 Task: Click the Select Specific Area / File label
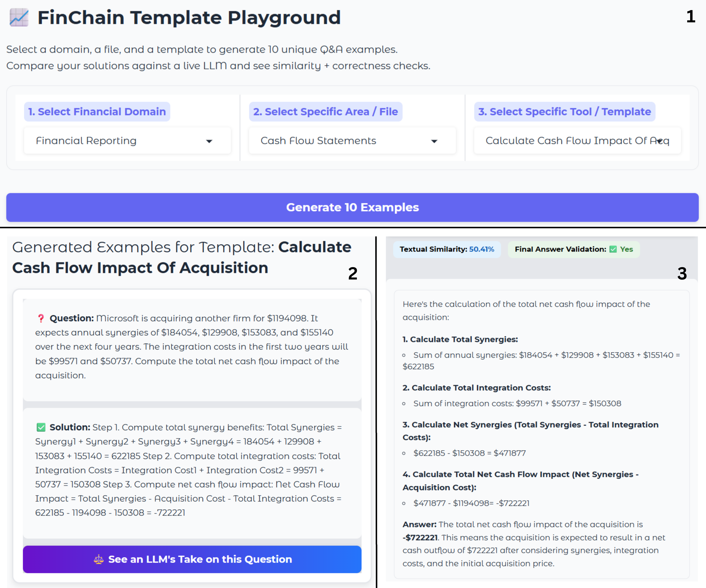(x=325, y=112)
